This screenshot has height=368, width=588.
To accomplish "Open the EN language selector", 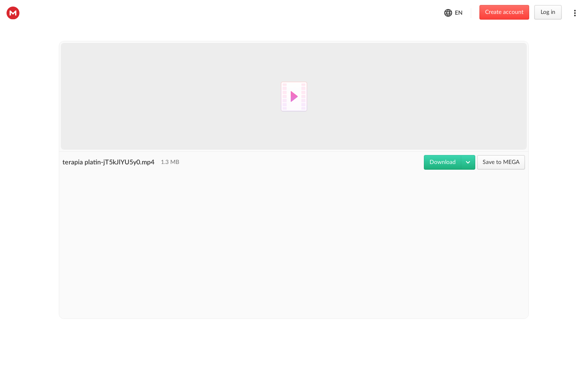I will click(x=458, y=13).
